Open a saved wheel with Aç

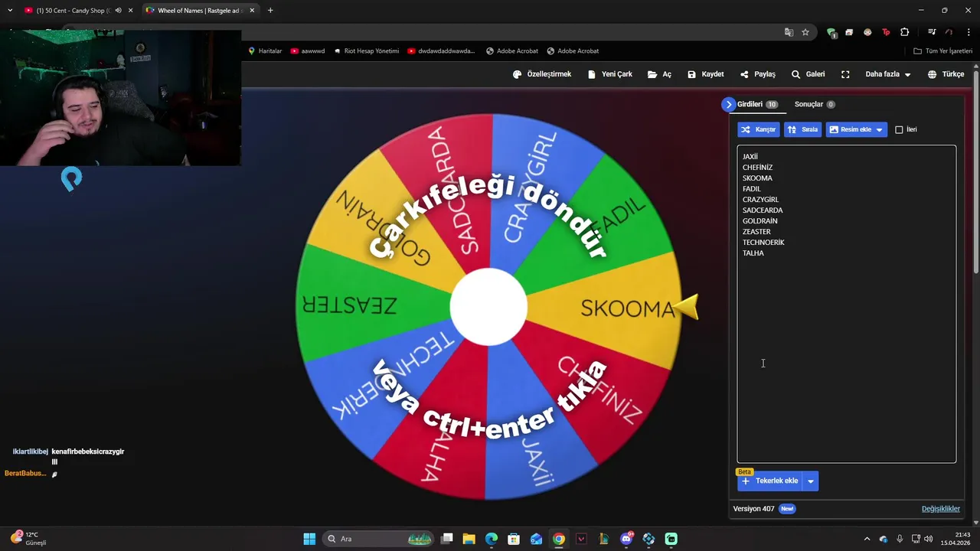(659, 74)
